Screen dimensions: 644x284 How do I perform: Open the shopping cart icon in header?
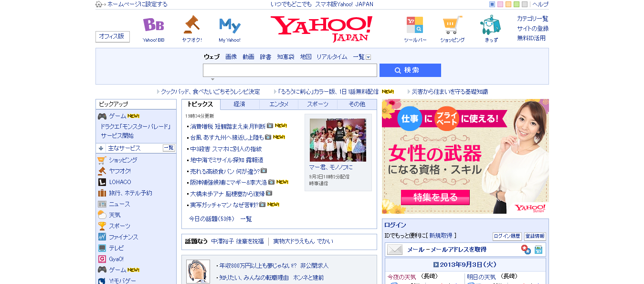tap(452, 25)
